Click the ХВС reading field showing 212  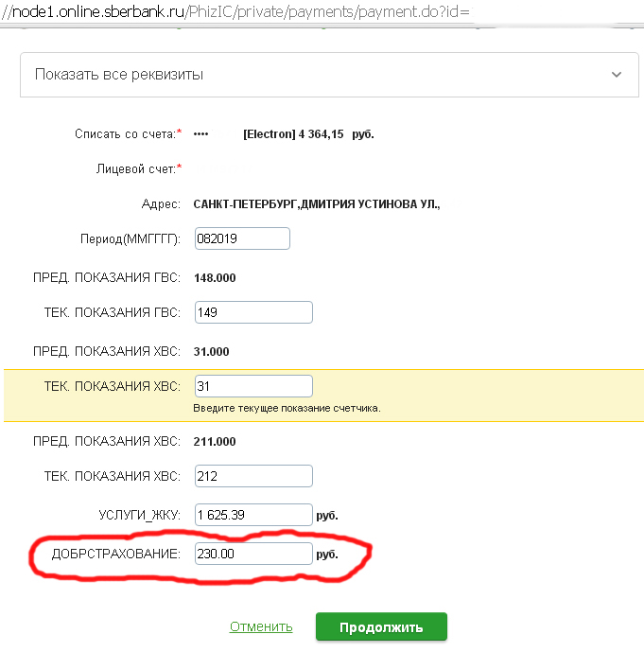pyautogui.click(x=252, y=476)
